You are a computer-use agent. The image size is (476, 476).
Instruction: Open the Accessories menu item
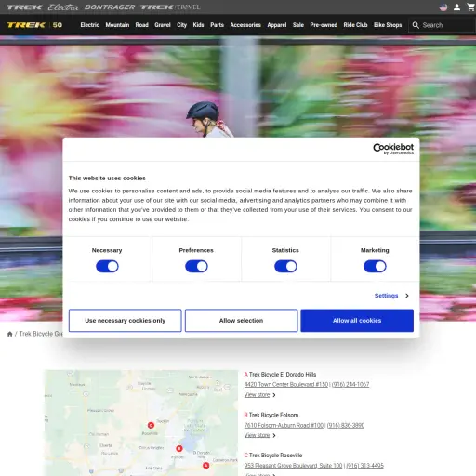pyautogui.click(x=245, y=25)
